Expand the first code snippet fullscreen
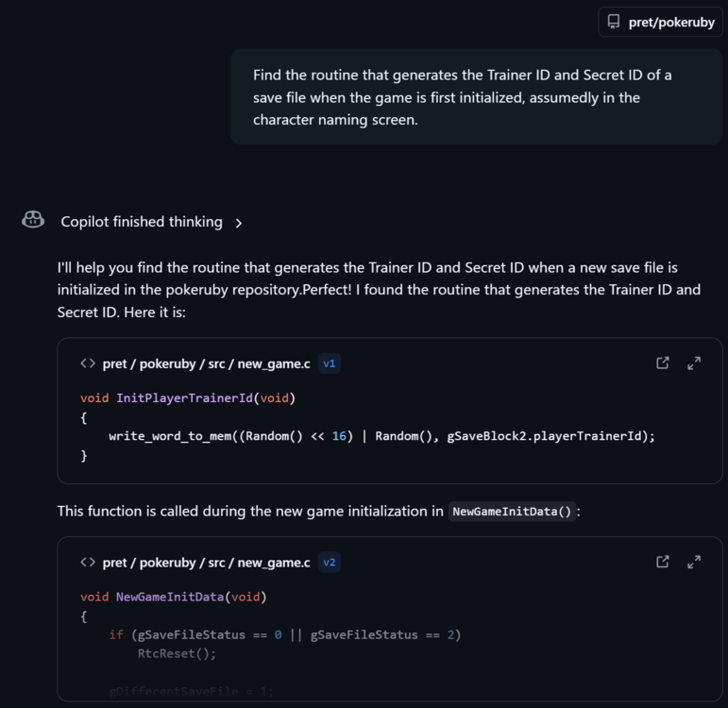Image resolution: width=728 pixels, height=708 pixels. point(694,362)
